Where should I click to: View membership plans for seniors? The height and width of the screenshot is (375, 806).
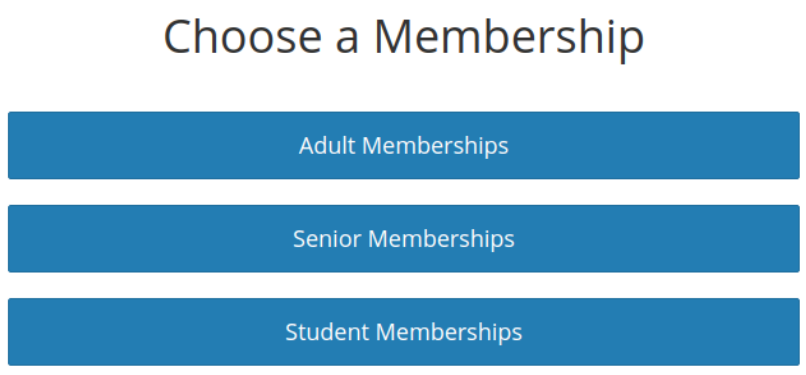[404, 239]
